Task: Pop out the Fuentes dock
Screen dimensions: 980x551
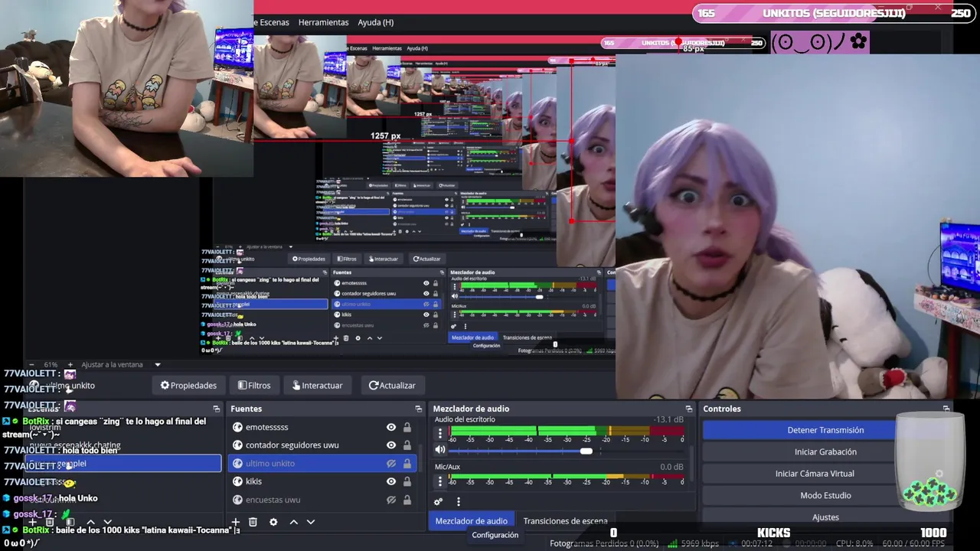Action: click(418, 409)
